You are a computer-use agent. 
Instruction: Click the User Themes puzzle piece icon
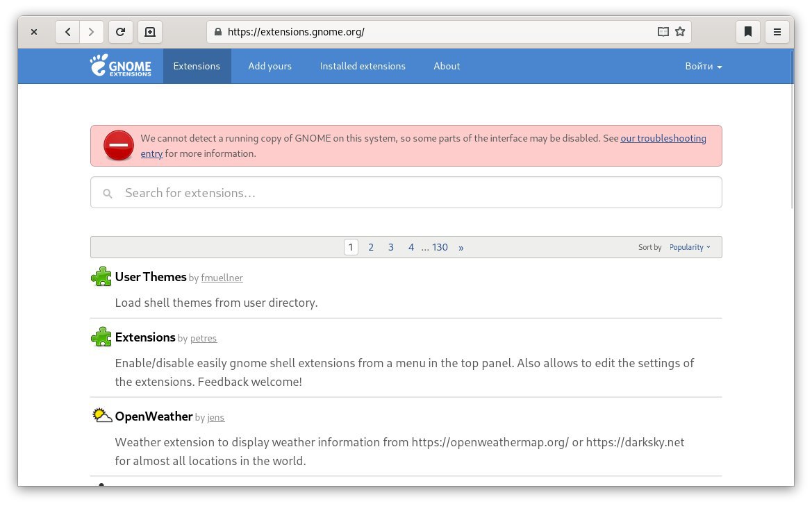(101, 276)
